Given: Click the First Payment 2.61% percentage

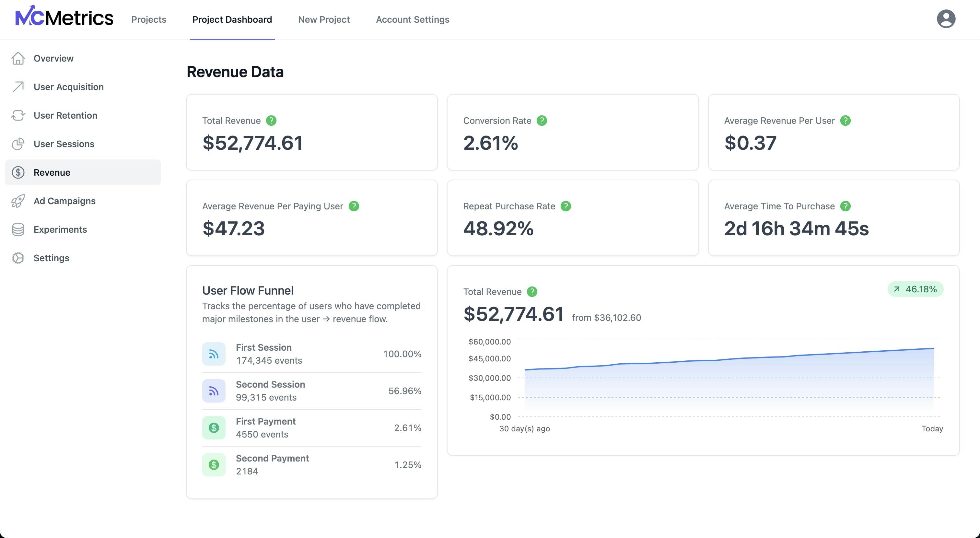Looking at the screenshot, I should [x=407, y=428].
